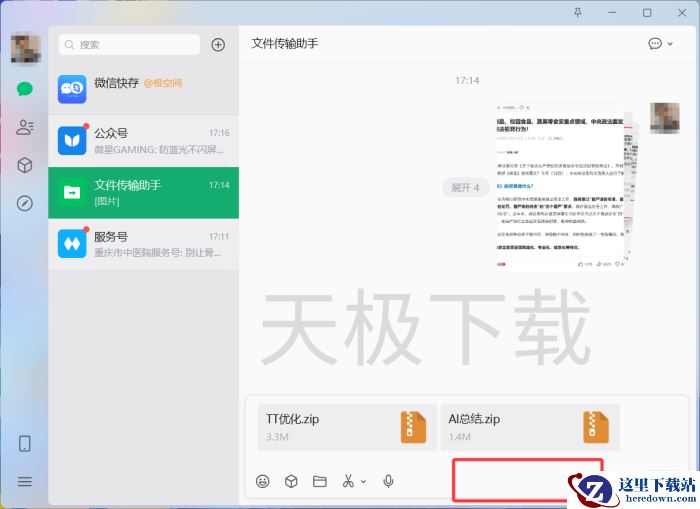Click the plus button beside search
The image size is (700, 509).
coord(218,45)
